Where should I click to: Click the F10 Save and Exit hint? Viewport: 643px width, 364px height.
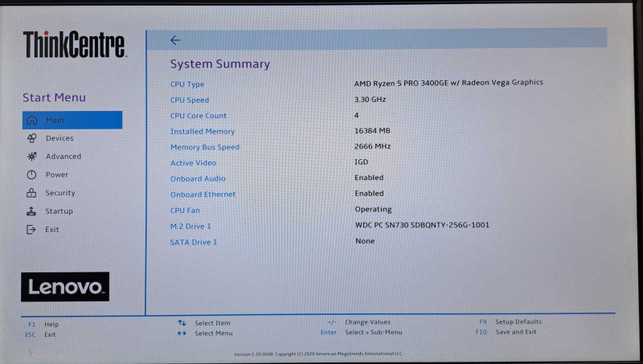pos(506,332)
